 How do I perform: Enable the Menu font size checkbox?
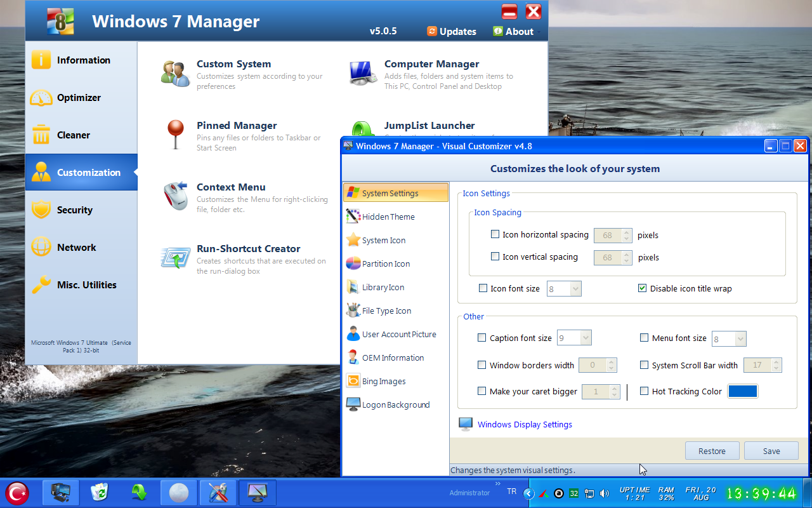(x=645, y=338)
